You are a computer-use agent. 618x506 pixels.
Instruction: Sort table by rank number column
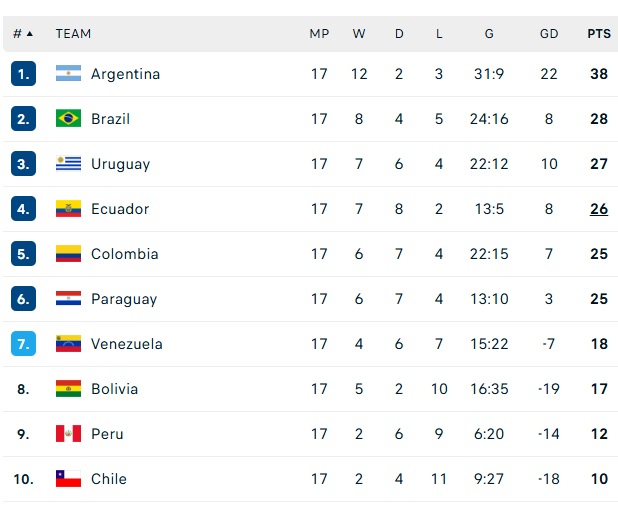click(23, 33)
